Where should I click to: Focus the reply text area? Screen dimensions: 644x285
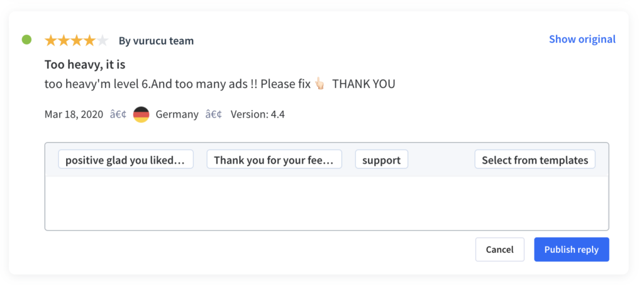pyautogui.click(x=327, y=203)
